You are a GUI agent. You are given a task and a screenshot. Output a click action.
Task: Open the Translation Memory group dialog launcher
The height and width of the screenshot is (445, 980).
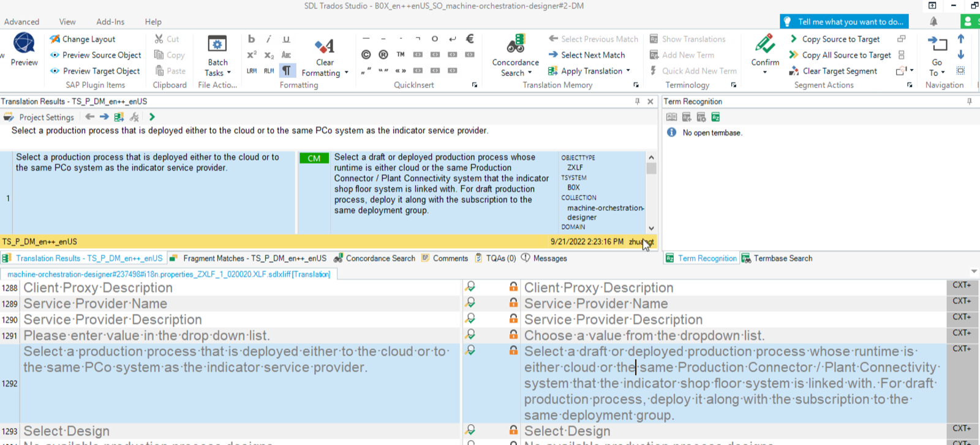(x=636, y=85)
